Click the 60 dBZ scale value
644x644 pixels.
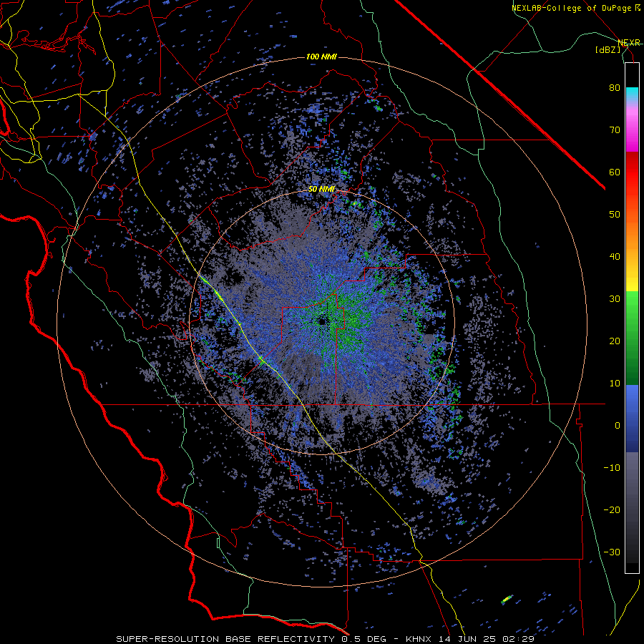coord(615,172)
